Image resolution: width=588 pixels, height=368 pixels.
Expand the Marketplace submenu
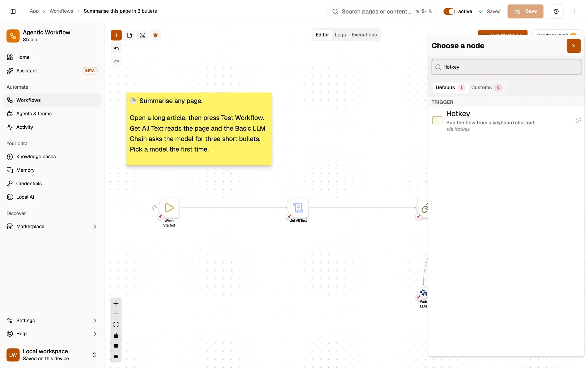95,226
